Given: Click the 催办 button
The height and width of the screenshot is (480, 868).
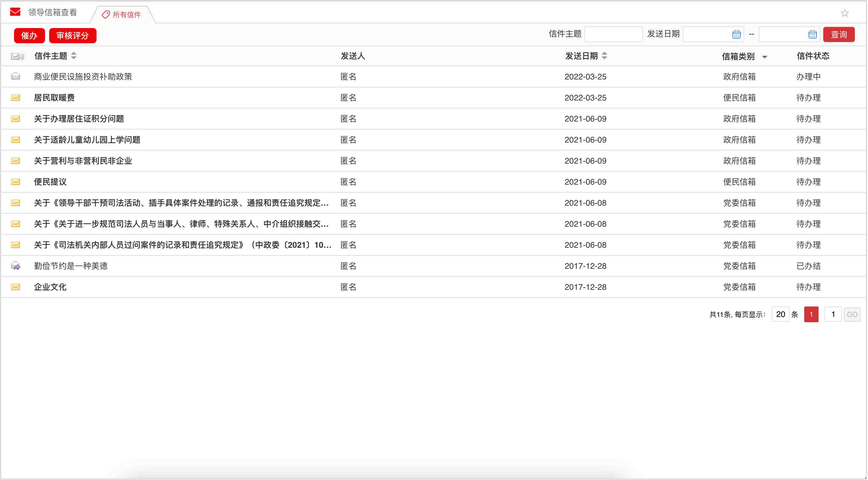Looking at the screenshot, I should click(x=29, y=35).
